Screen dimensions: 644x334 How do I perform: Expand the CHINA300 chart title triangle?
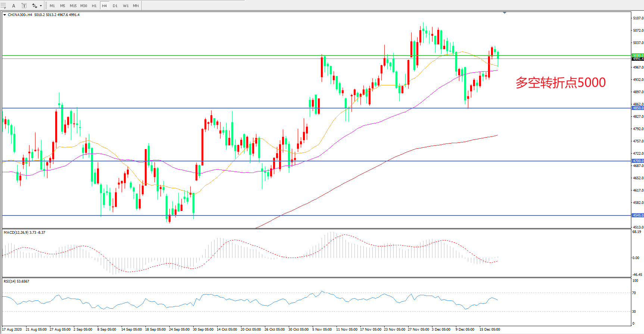[x=4, y=15]
